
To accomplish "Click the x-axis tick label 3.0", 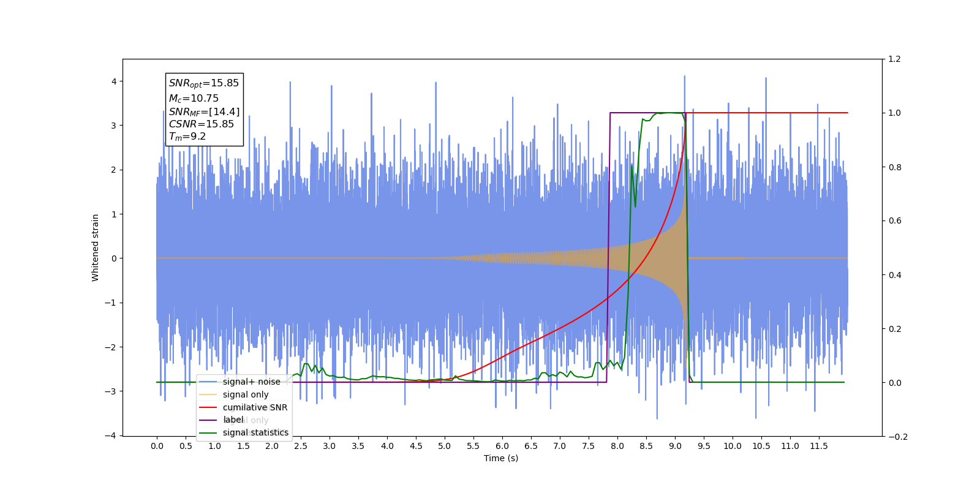I will [x=330, y=446].
